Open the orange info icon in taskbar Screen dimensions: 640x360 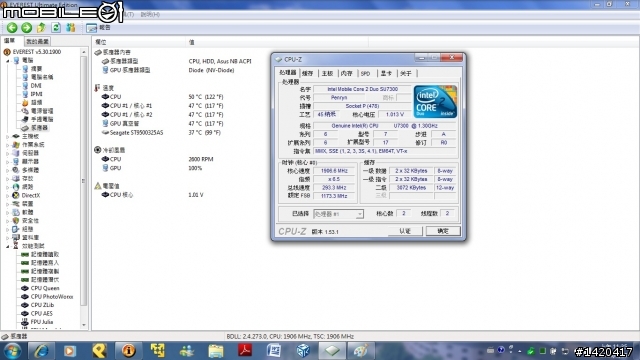pyautogui.click(x=129, y=351)
